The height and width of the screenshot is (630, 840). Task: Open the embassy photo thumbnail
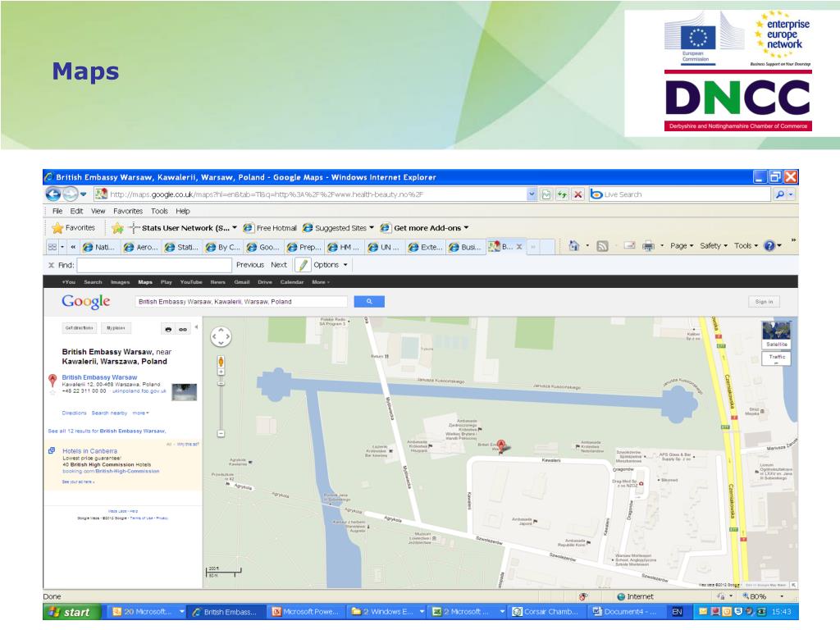click(184, 392)
